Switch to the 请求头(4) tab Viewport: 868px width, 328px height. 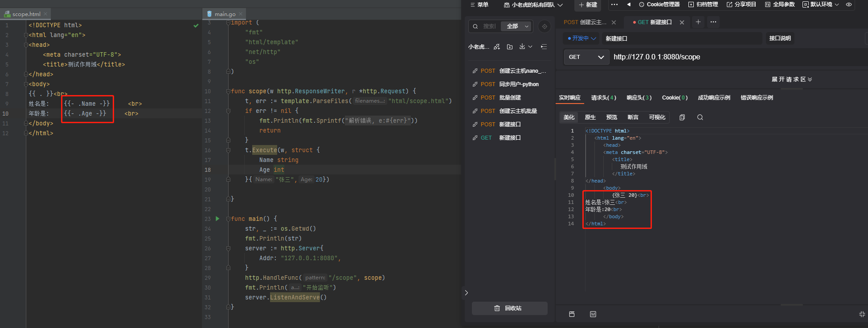[x=604, y=98]
